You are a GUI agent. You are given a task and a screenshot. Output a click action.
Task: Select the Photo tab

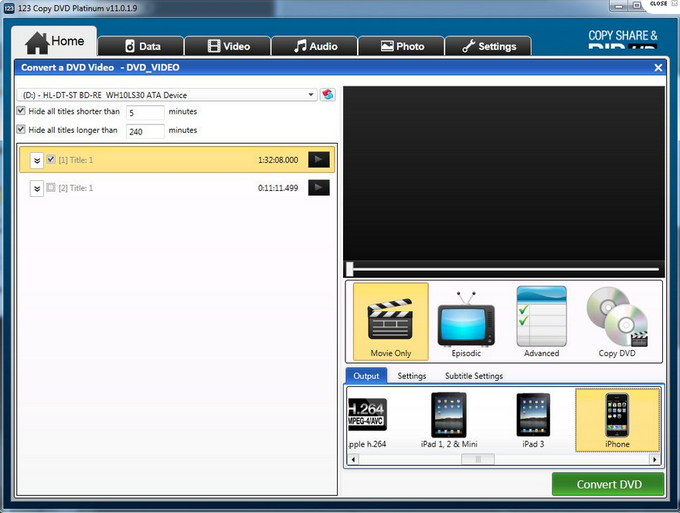401,46
